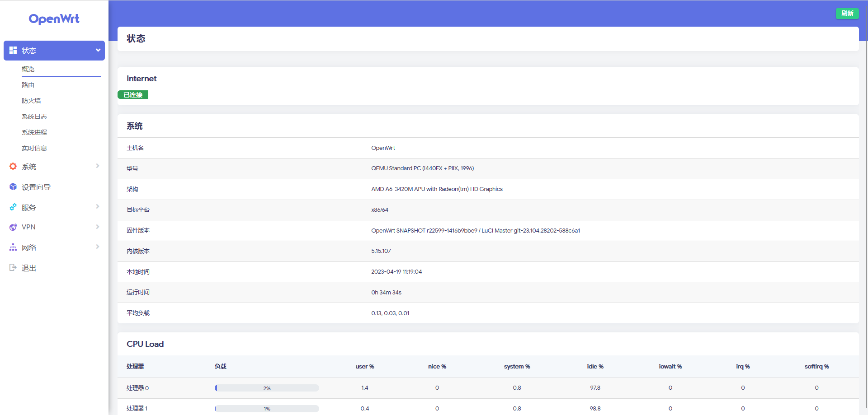Viewport: 868px width, 415px height.
Task: Open the 系统日志 page
Action: tap(34, 116)
